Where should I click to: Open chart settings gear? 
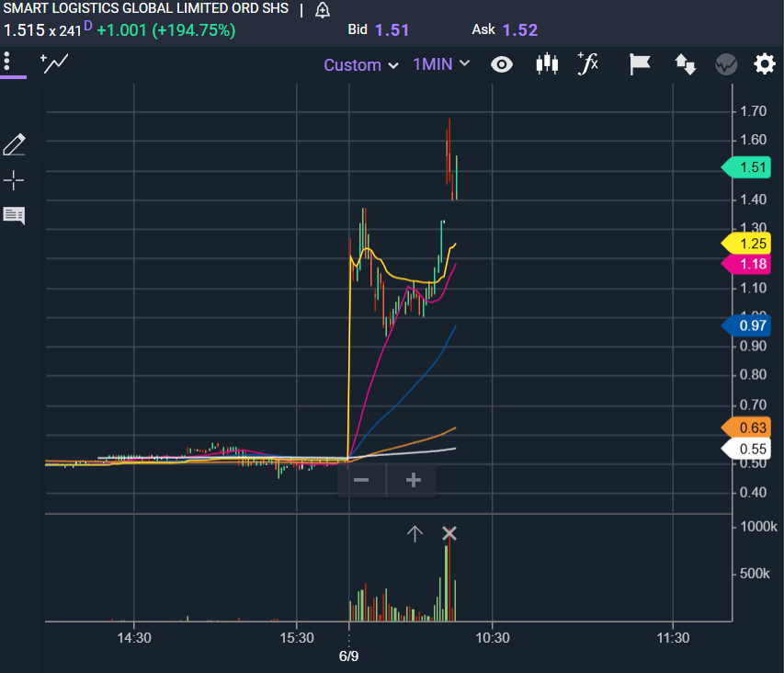point(765,64)
